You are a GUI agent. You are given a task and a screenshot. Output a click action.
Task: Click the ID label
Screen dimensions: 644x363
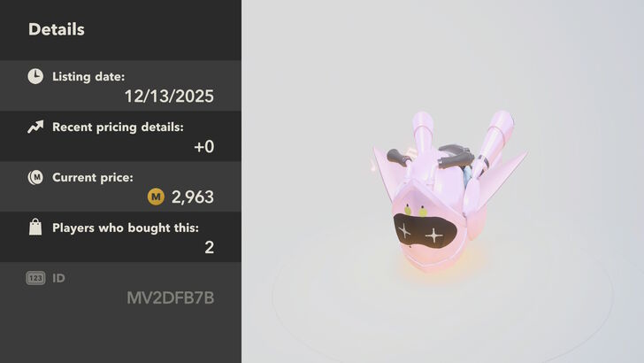(x=58, y=278)
